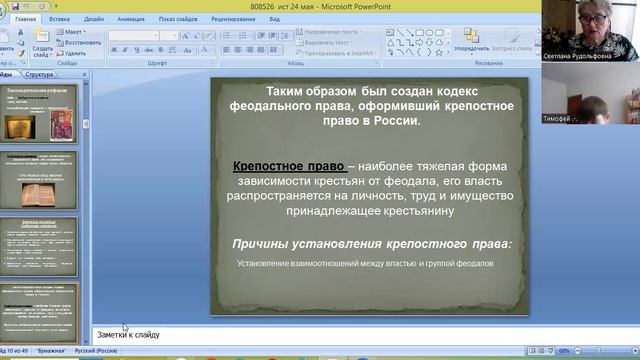Open the Анимация ribbon tab
Image resolution: width=640 pixels, height=360 pixels.
point(131,19)
